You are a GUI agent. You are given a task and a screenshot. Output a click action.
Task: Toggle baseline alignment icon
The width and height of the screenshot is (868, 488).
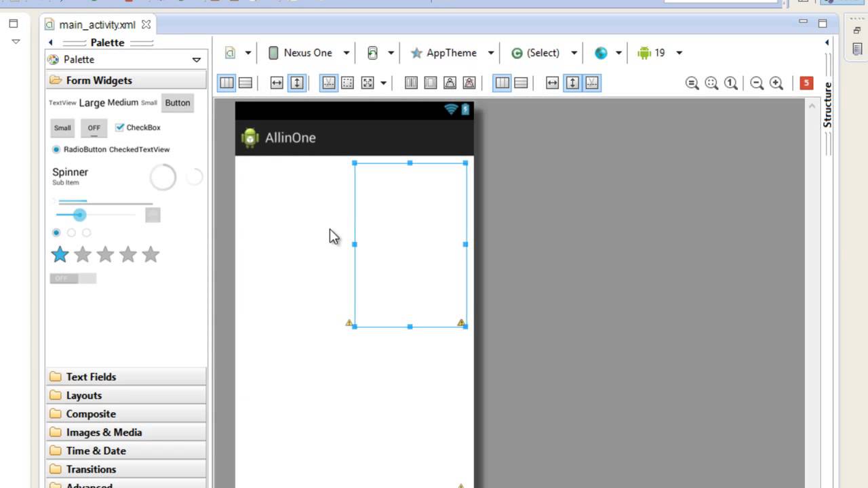[x=329, y=83]
